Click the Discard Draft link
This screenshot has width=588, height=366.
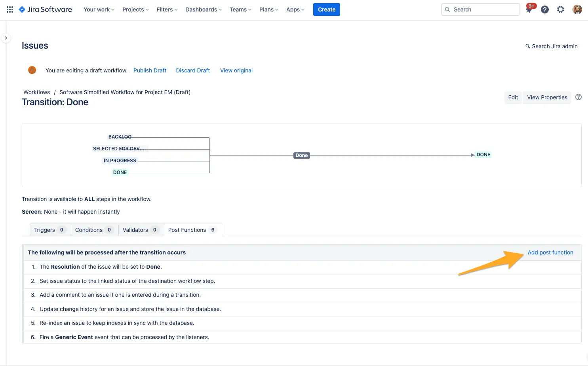(193, 70)
